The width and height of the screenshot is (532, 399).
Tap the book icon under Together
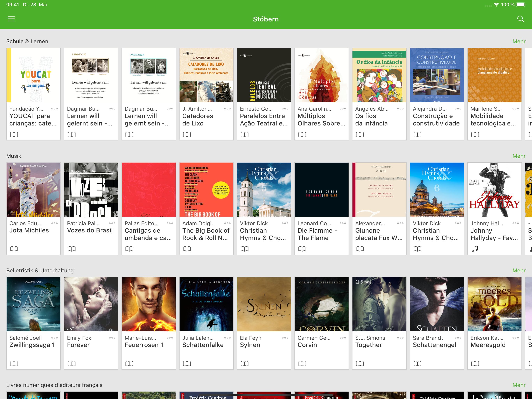tap(360, 363)
